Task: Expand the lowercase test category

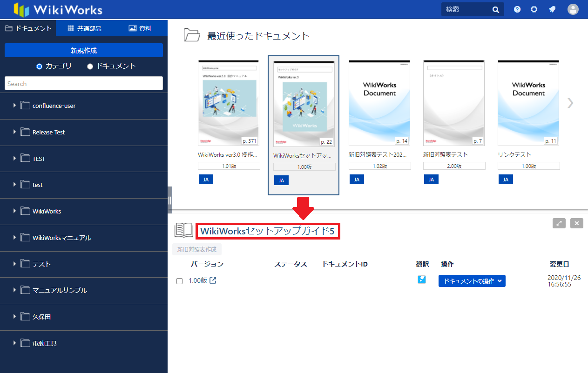Action: (x=14, y=185)
